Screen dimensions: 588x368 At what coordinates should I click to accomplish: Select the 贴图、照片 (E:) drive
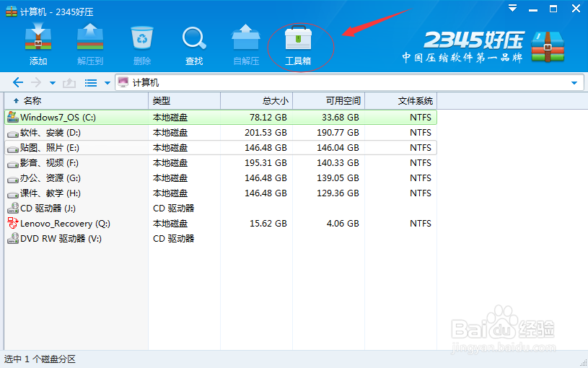tap(221, 148)
